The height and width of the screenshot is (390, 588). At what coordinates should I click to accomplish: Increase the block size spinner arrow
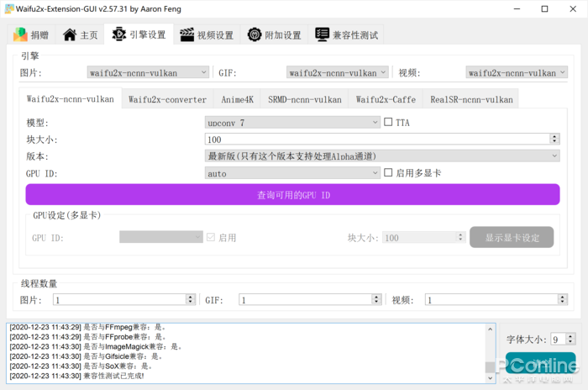(554, 137)
